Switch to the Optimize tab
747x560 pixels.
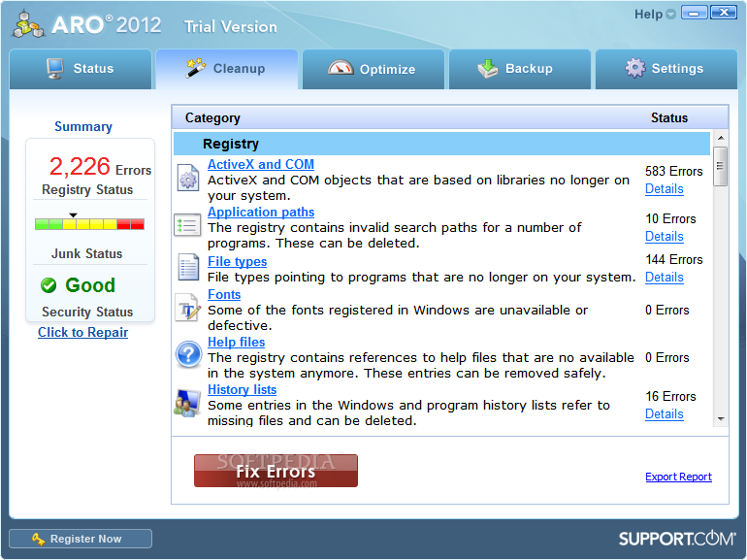click(373, 69)
